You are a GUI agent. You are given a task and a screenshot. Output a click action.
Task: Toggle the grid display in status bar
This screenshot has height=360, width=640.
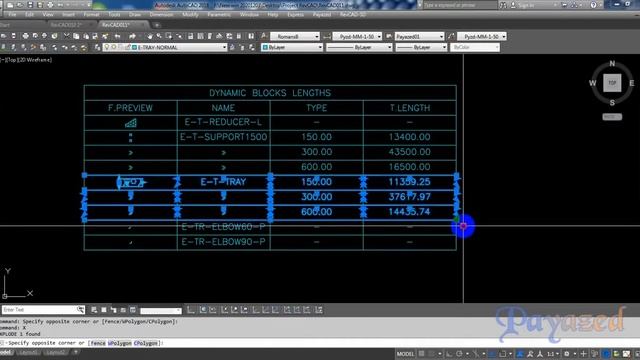click(x=422, y=354)
